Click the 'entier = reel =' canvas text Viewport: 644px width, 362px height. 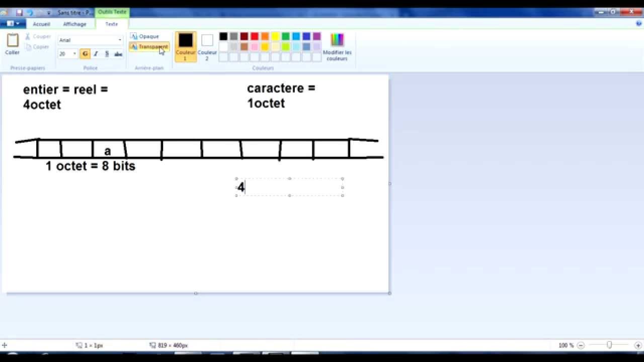coord(65,89)
